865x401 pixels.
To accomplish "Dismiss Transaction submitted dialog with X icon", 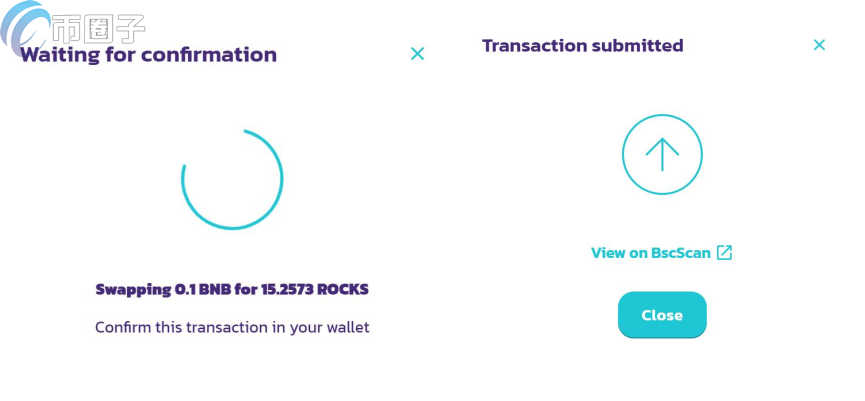I will (819, 45).
